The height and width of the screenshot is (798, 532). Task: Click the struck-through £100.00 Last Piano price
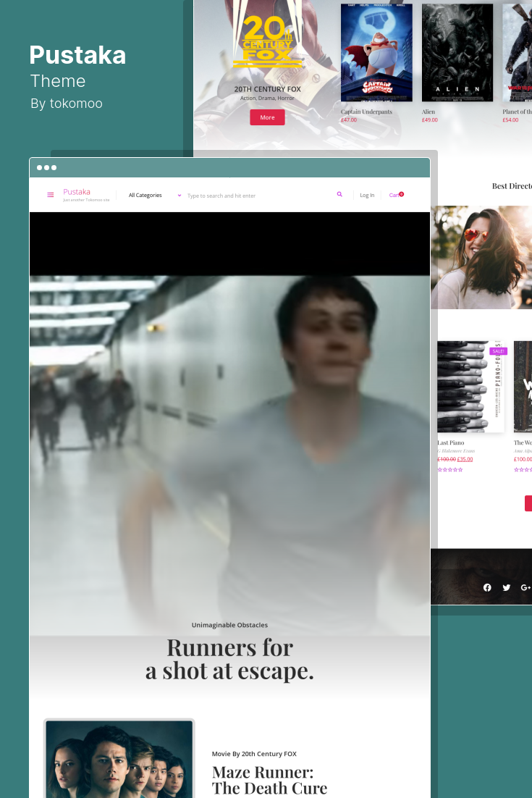pyautogui.click(x=447, y=459)
